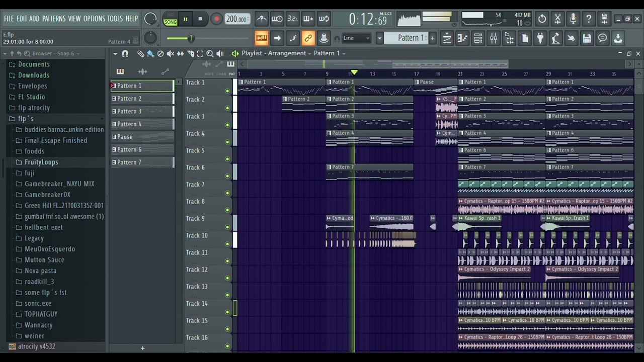
Task: Toggle Pattern/Song mode switch
Action: [x=170, y=19]
